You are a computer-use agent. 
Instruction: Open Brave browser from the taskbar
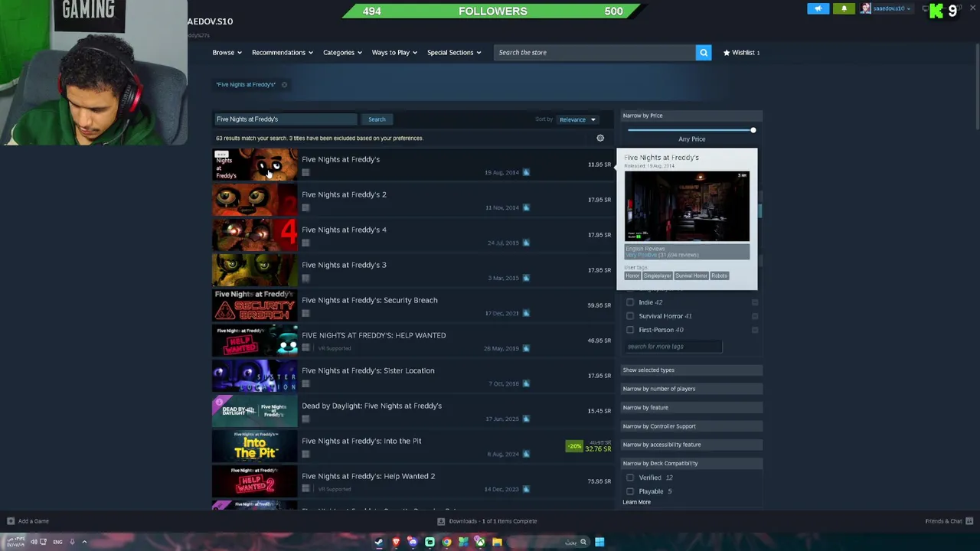click(396, 542)
